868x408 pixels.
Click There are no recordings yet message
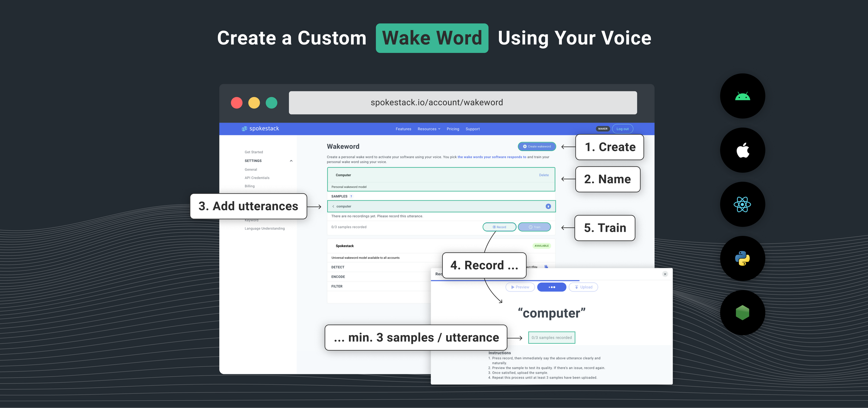[377, 216]
